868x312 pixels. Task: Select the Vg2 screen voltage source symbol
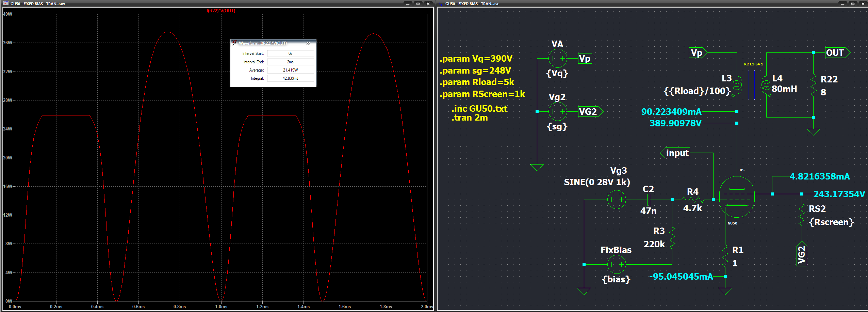(x=558, y=111)
